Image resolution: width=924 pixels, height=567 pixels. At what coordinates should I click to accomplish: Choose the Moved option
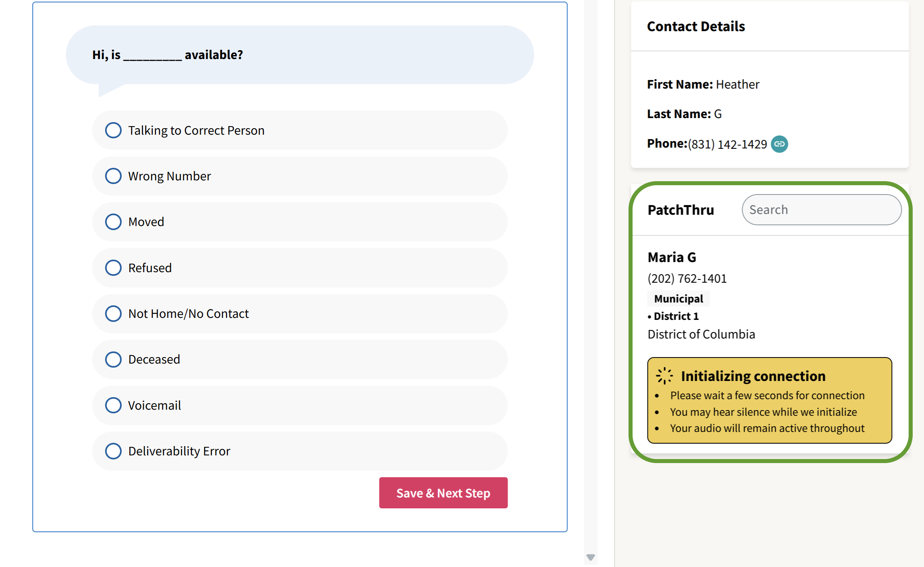[113, 222]
